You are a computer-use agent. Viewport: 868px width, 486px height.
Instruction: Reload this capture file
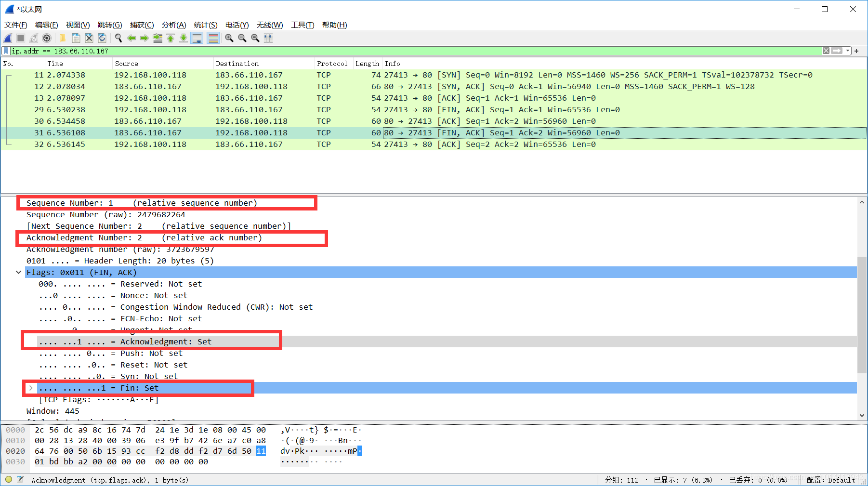coord(102,38)
